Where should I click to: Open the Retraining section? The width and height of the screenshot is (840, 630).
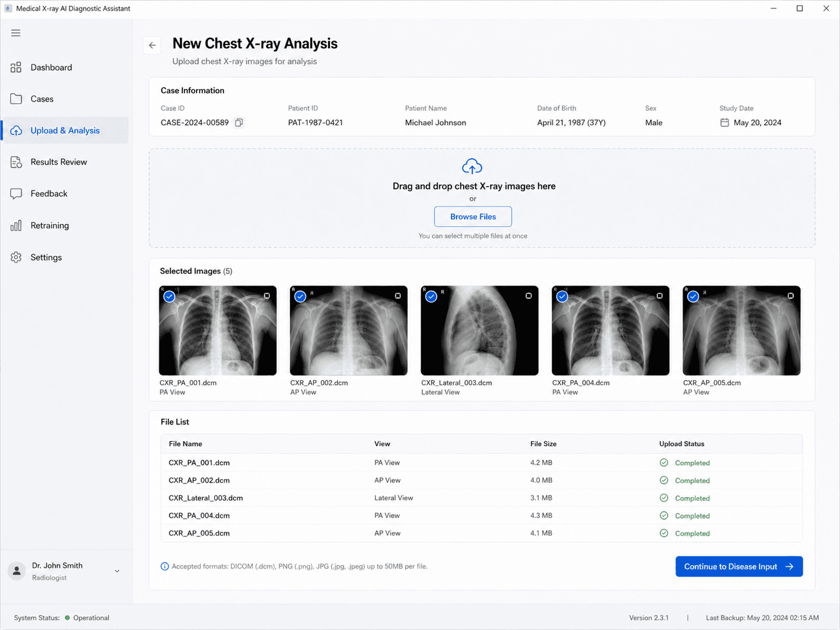click(x=65, y=226)
